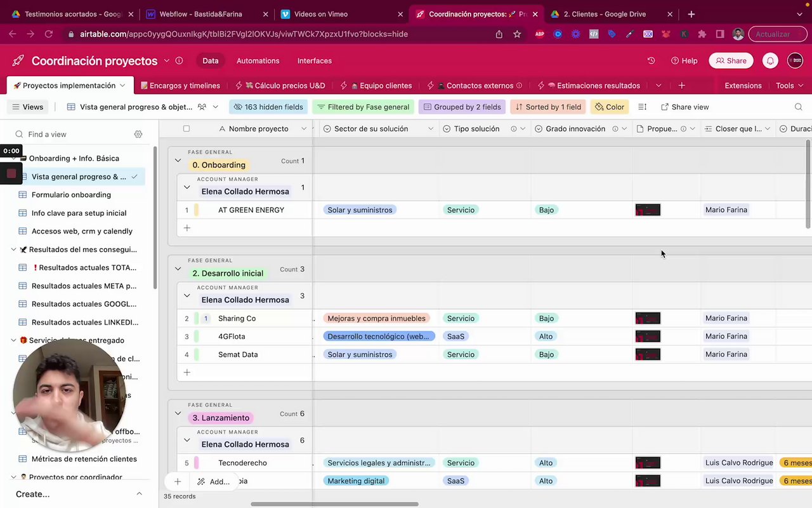The width and height of the screenshot is (812, 508).
Task: Open collaborators icon next to view name
Action: tap(202, 107)
